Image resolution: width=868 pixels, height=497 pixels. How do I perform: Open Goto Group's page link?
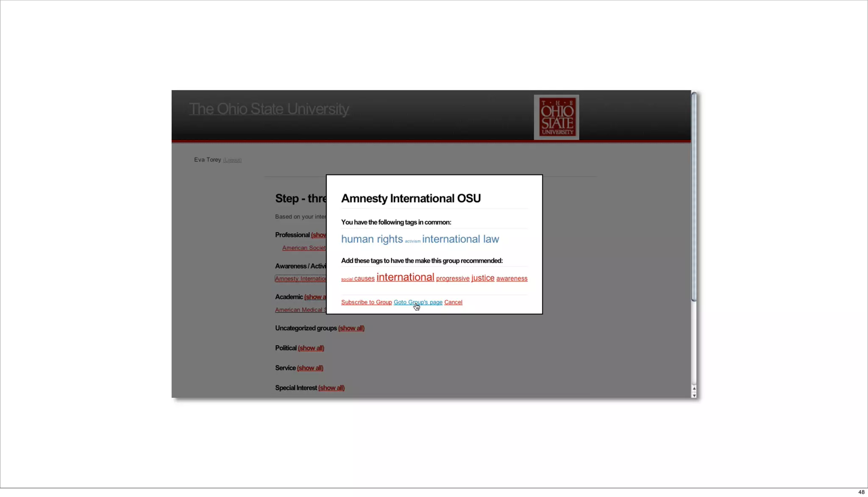[417, 302]
